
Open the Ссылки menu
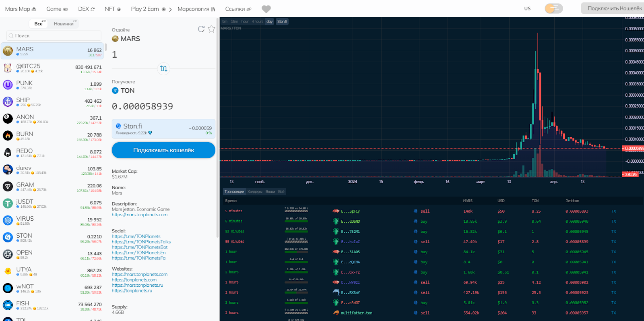click(x=238, y=9)
